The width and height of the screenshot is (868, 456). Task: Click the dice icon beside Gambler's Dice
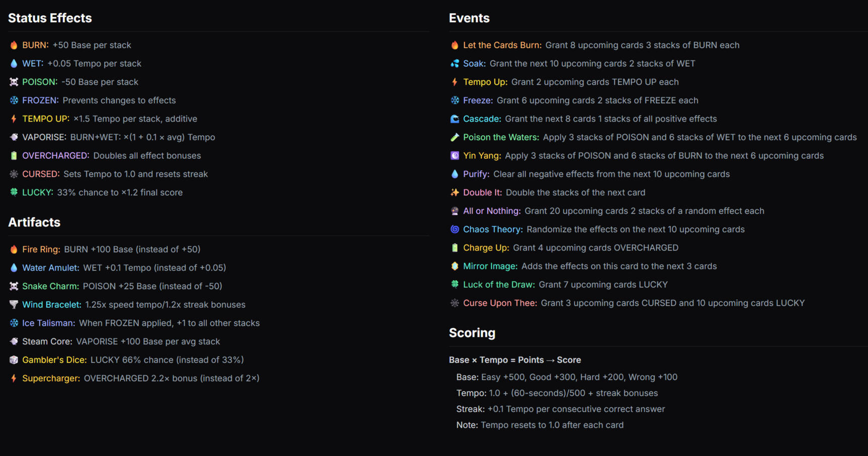coord(14,360)
